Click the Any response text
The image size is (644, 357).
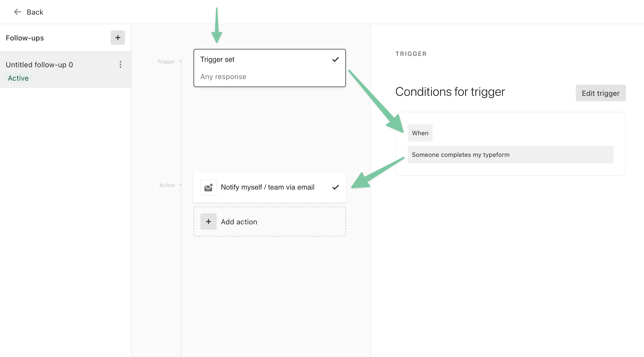point(223,76)
